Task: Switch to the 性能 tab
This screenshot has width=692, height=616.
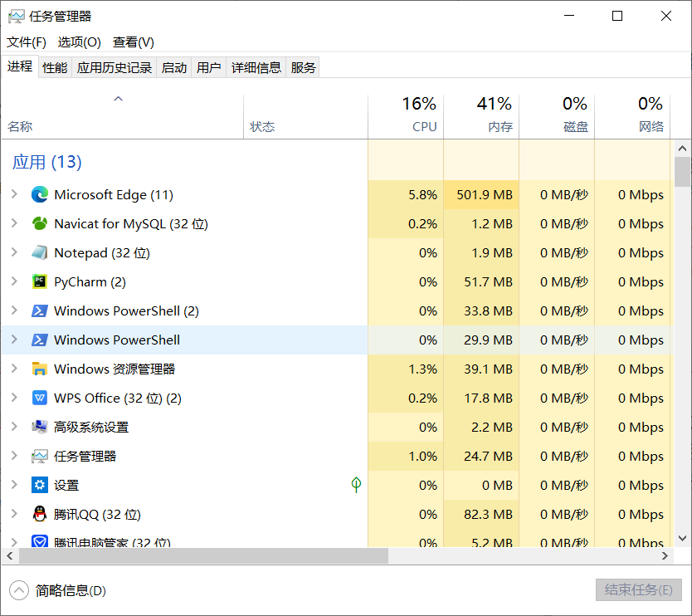Action: click(x=55, y=67)
